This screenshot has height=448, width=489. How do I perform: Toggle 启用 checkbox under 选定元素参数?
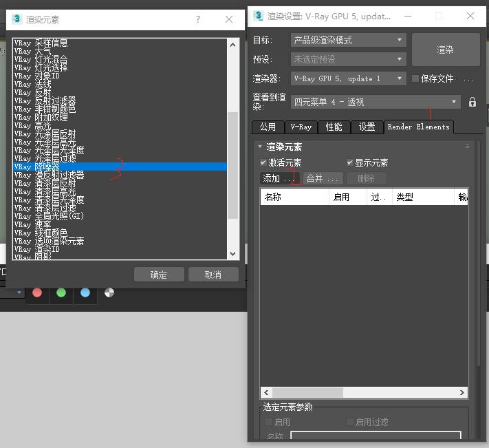pyautogui.click(x=269, y=422)
